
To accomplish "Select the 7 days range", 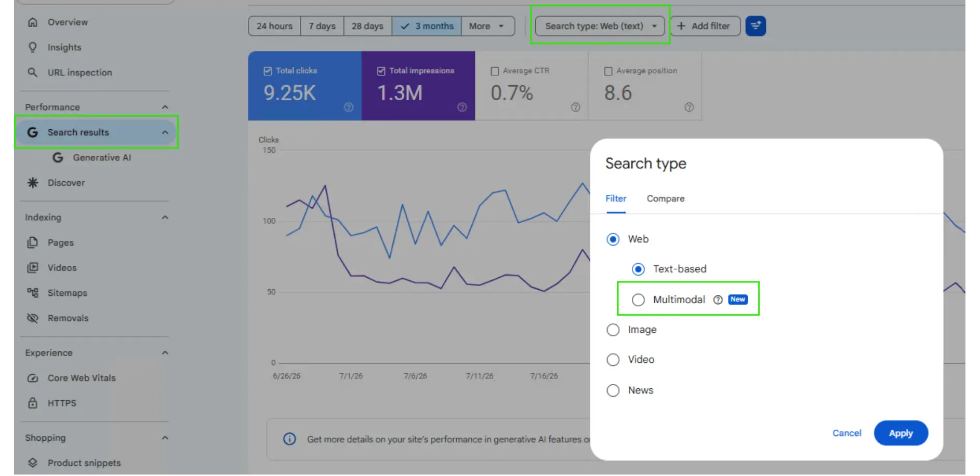I will click(322, 26).
